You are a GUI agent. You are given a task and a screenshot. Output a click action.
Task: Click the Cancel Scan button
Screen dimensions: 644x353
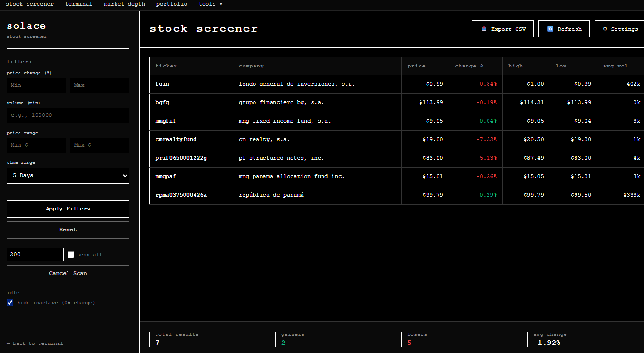[68, 273]
